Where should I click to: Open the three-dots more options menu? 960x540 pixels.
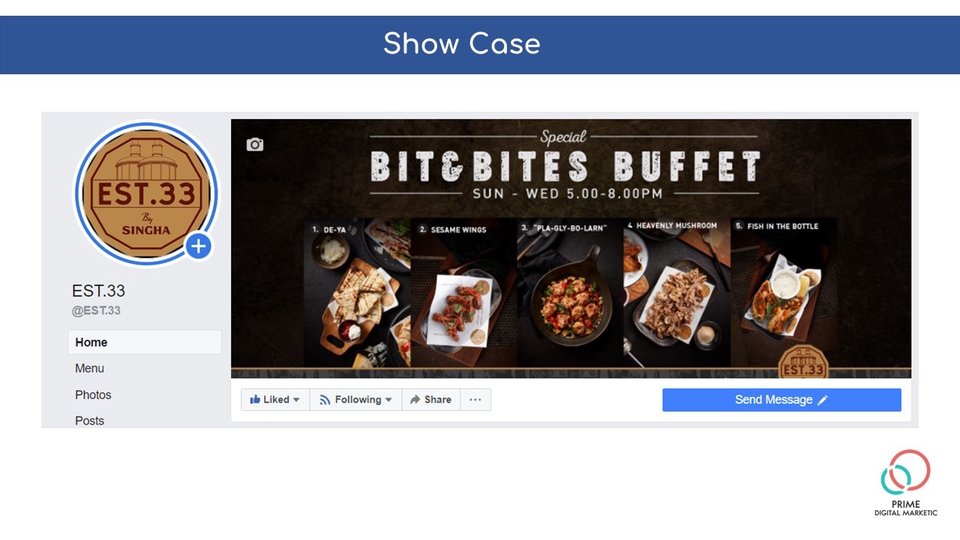(475, 400)
